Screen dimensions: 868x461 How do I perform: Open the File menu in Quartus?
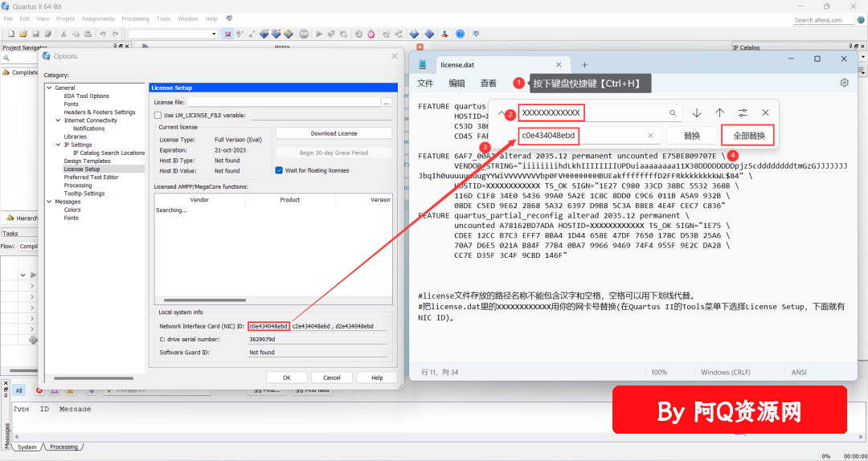8,18
